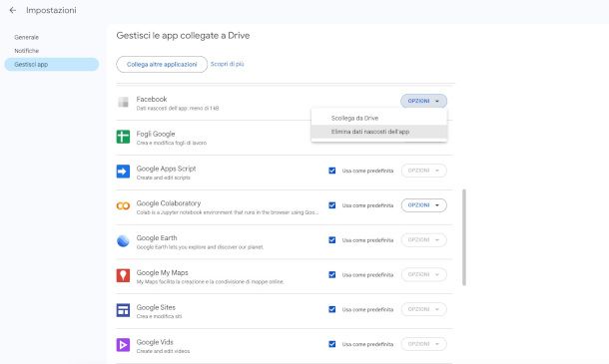Open the Scopri di più link
The image size is (609, 364).
(x=228, y=64)
